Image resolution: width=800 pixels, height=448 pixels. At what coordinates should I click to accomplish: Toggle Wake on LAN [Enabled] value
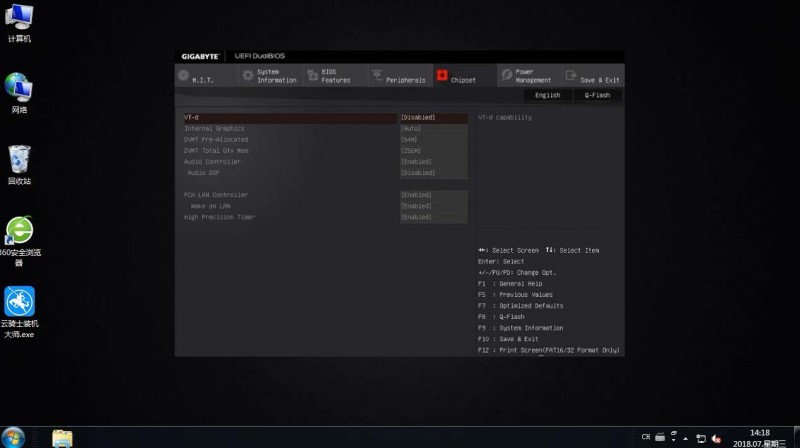click(x=434, y=206)
